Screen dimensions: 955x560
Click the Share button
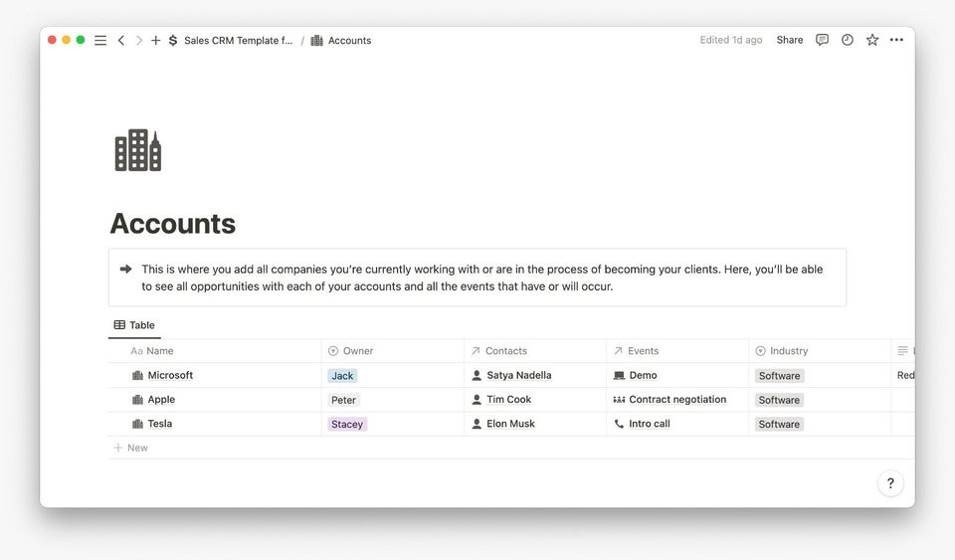[x=790, y=40]
